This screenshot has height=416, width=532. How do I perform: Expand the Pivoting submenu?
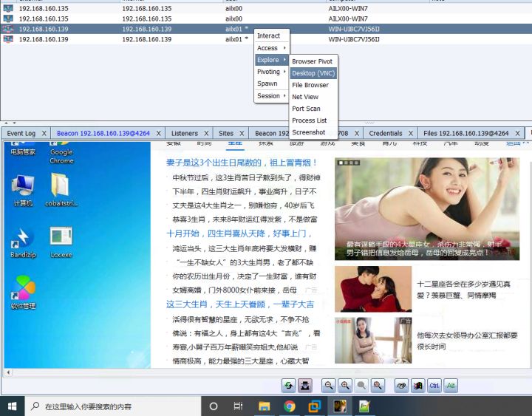tap(271, 72)
